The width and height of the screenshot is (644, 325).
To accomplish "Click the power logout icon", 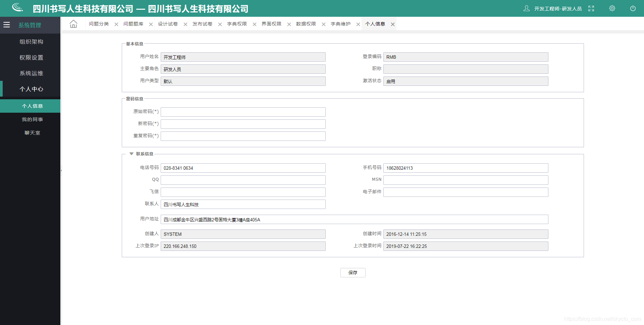I will (x=633, y=8).
